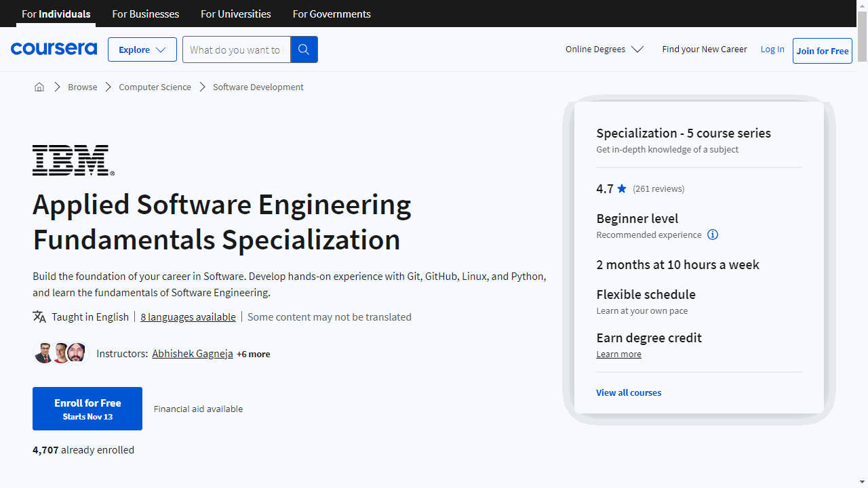
Task: Click the Log In link
Action: 772,49
